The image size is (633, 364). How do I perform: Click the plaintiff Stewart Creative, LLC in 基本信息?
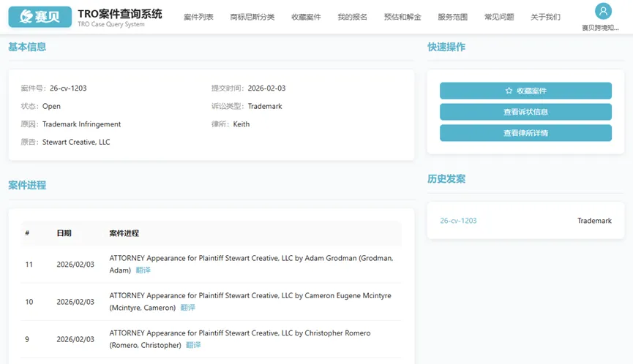click(76, 142)
